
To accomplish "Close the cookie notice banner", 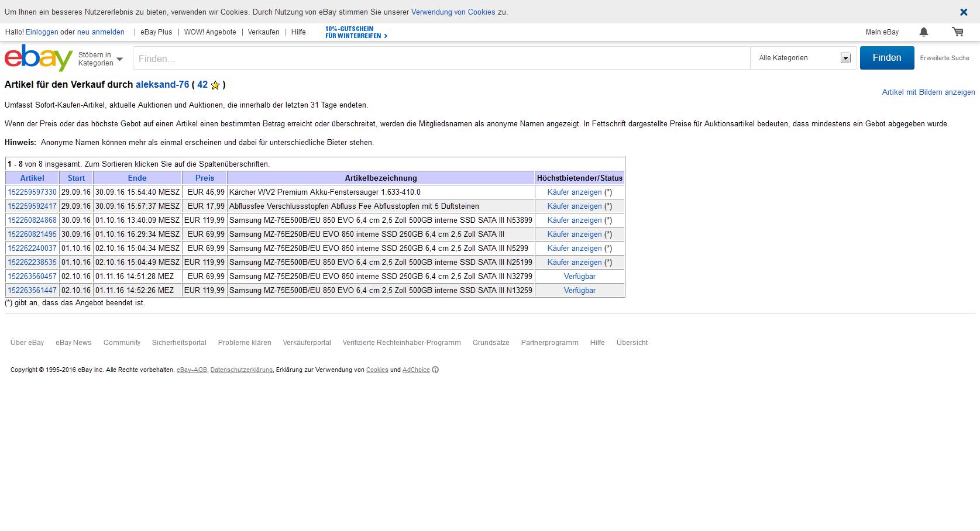I will (964, 12).
